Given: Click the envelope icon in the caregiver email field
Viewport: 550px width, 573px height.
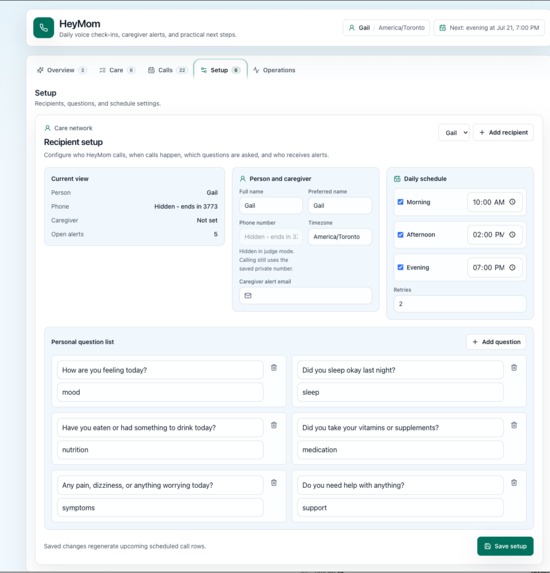Looking at the screenshot, I should tap(248, 296).
